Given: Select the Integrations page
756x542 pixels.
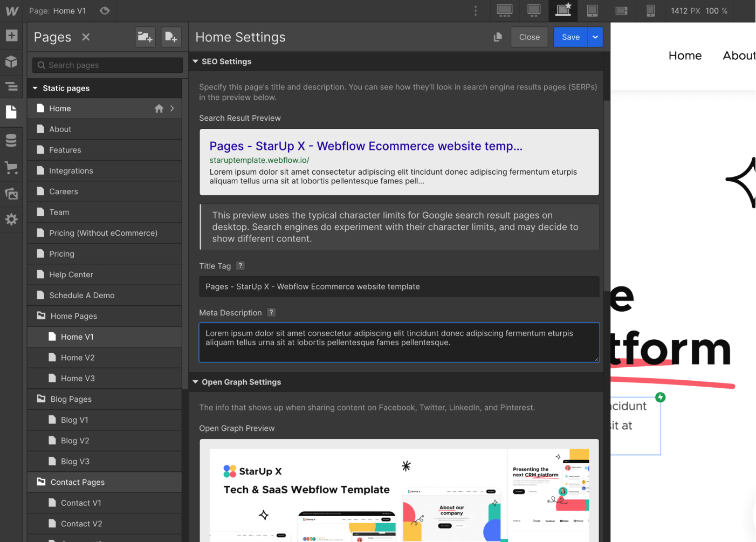Looking at the screenshot, I should (105, 171).
